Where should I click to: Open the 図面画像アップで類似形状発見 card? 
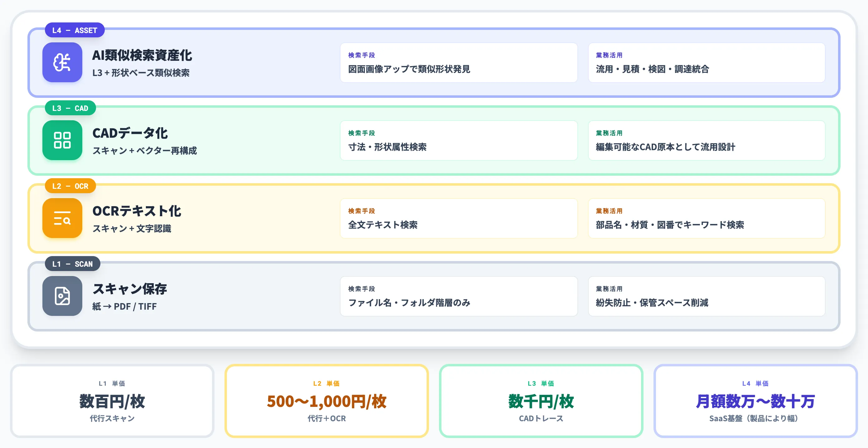tap(459, 63)
